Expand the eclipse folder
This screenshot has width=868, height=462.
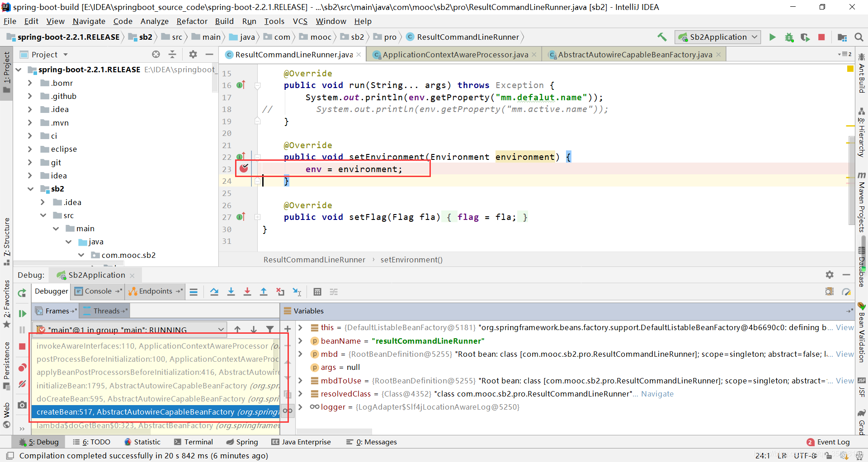(x=30, y=149)
